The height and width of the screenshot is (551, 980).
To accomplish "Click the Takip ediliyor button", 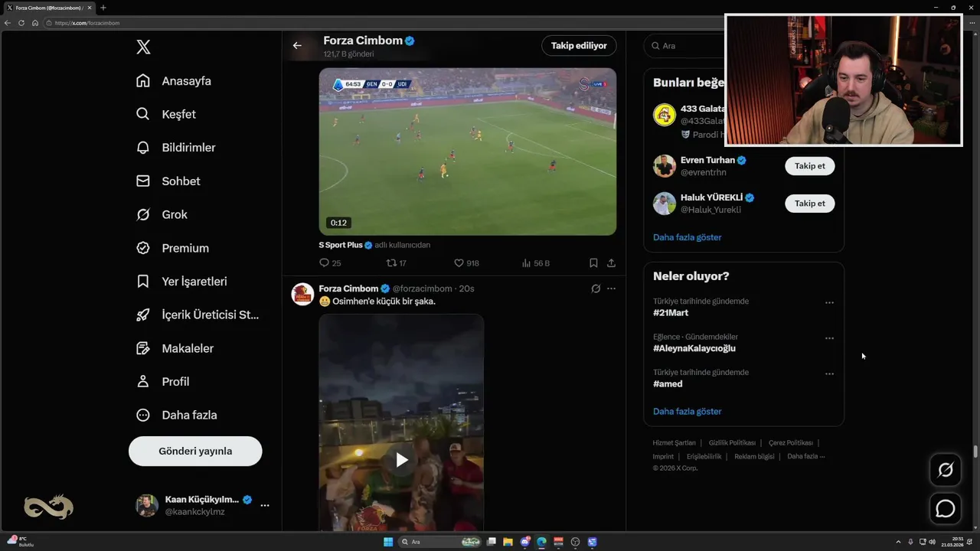I will pos(579,46).
